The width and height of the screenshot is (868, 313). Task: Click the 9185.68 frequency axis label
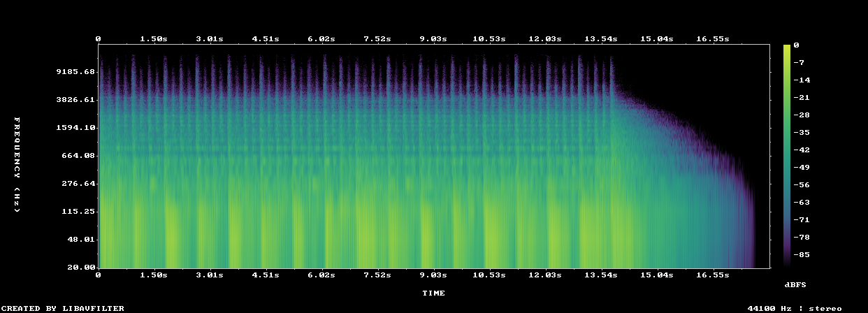pyautogui.click(x=75, y=72)
